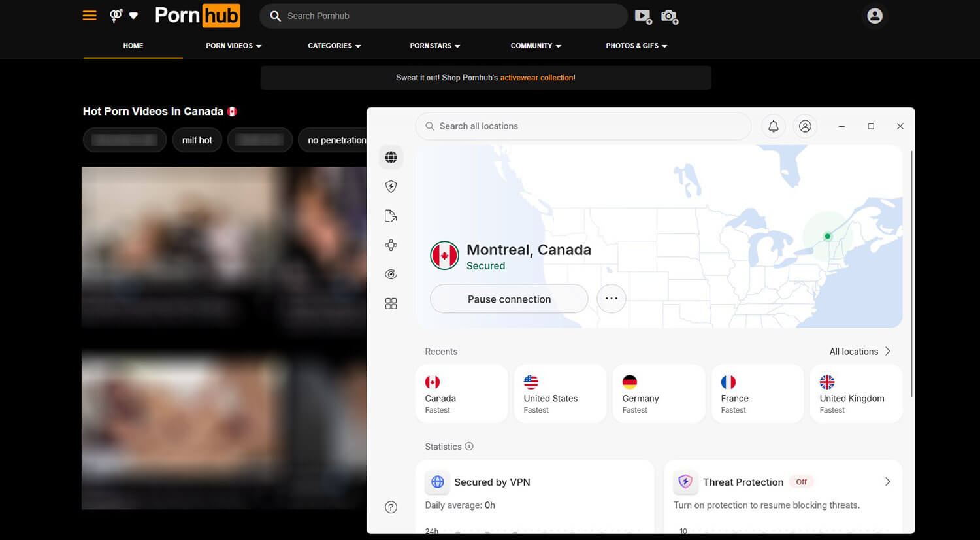980x540 pixels.
Task: Open Threat Protection shield icon in sidebar
Action: pyautogui.click(x=391, y=186)
